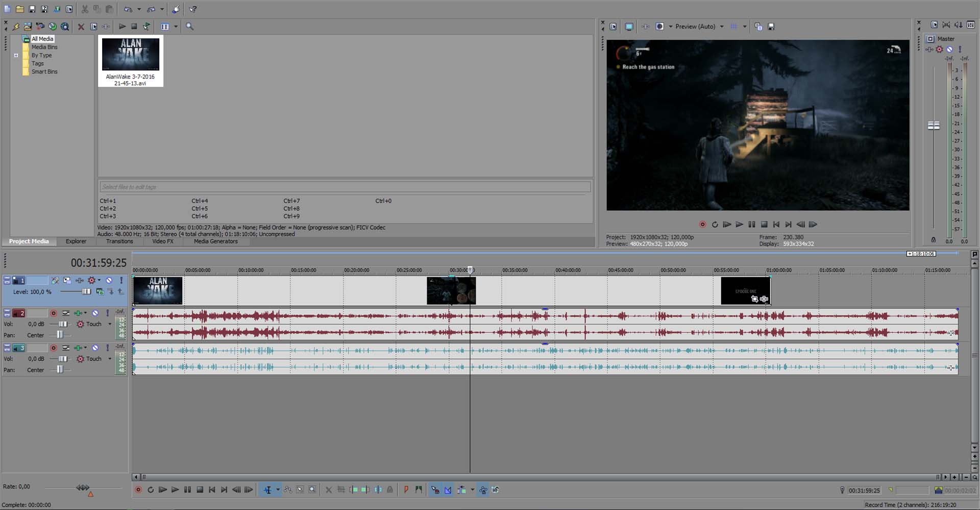Search the media bins with the magnifier
The image size is (980, 510).
pos(189,27)
